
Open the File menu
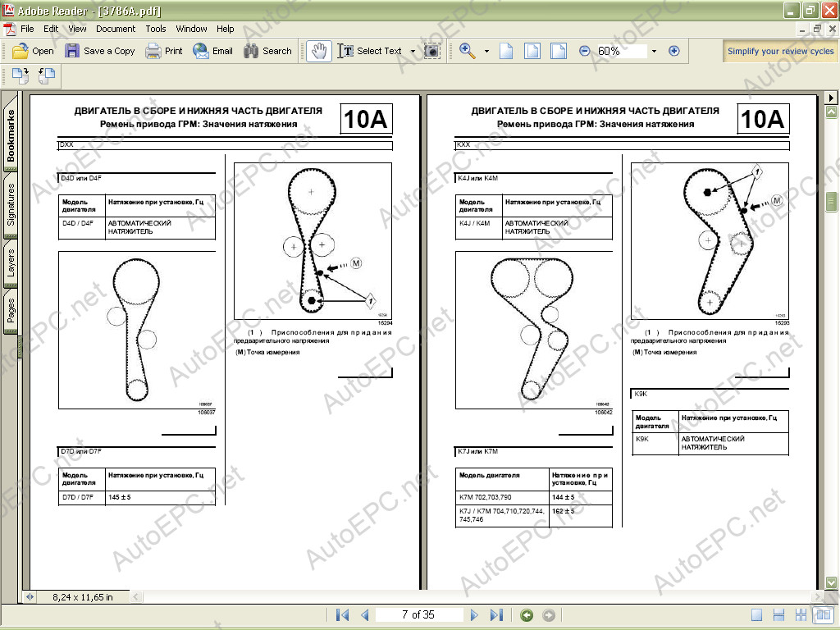(x=27, y=29)
